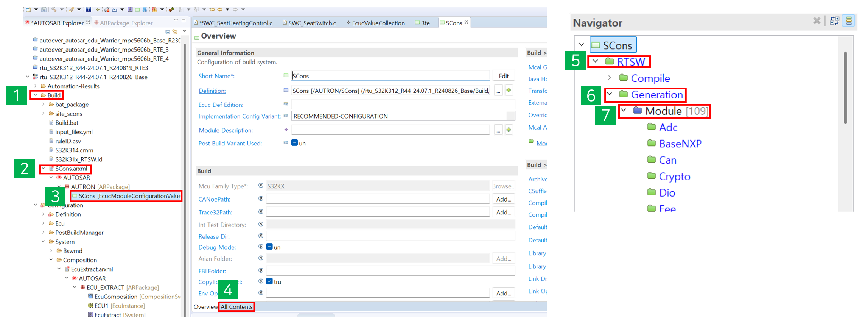
Task: Toggle the Debug Mode checkbox
Action: point(269,247)
